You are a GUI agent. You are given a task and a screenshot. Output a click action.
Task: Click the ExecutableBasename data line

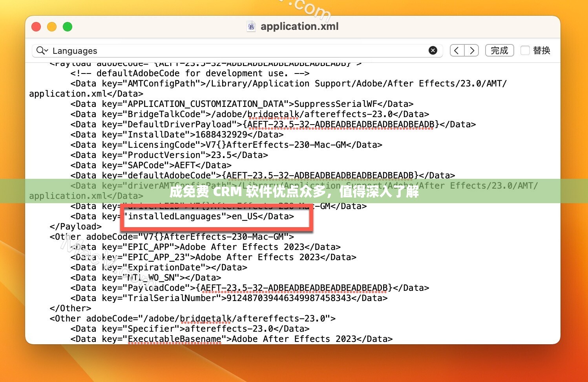(232, 339)
